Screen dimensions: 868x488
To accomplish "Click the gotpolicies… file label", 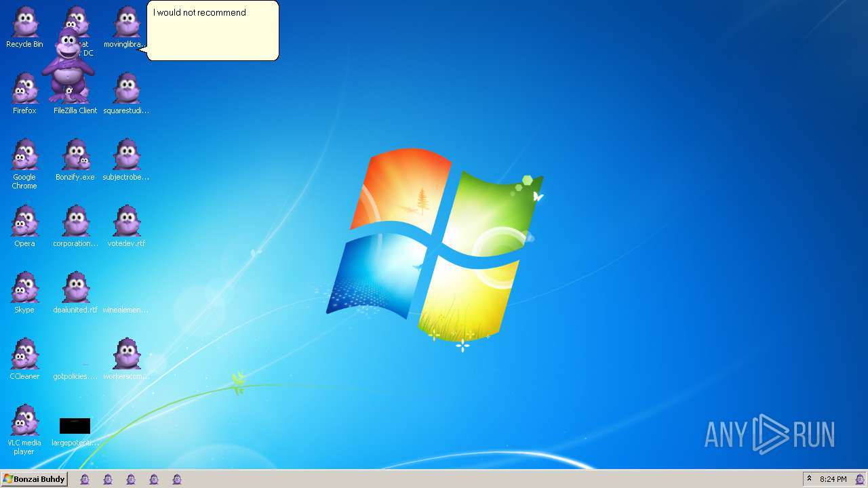I will click(75, 376).
